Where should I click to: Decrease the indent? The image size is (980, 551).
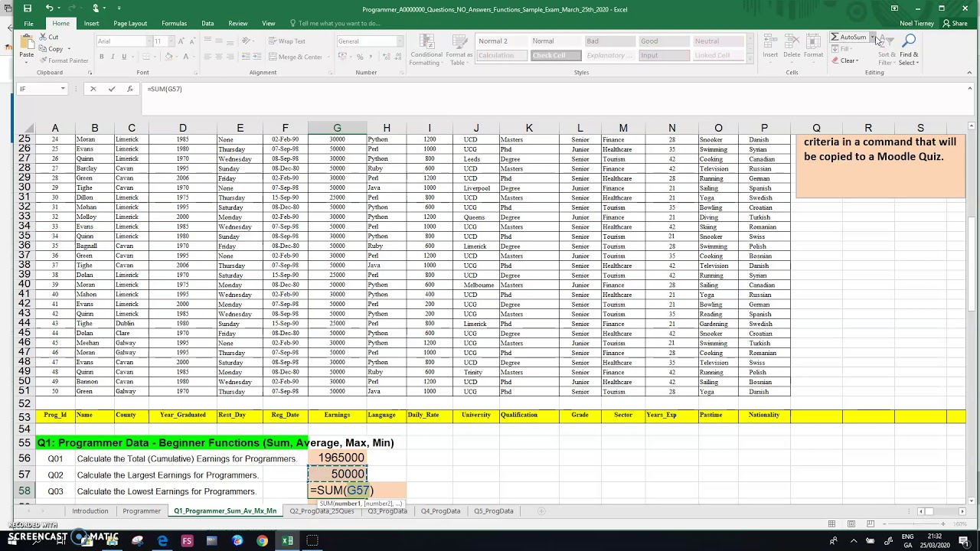click(244, 57)
